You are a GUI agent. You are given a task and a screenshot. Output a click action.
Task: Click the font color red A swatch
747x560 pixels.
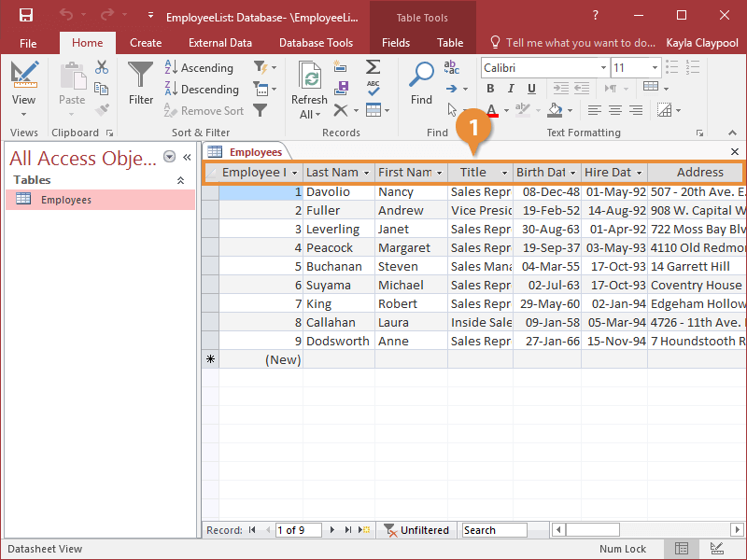click(492, 110)
